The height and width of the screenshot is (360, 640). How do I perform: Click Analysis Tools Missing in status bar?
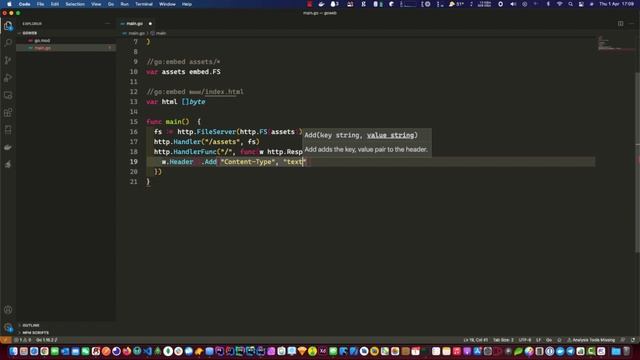click(x=591, y=340)
